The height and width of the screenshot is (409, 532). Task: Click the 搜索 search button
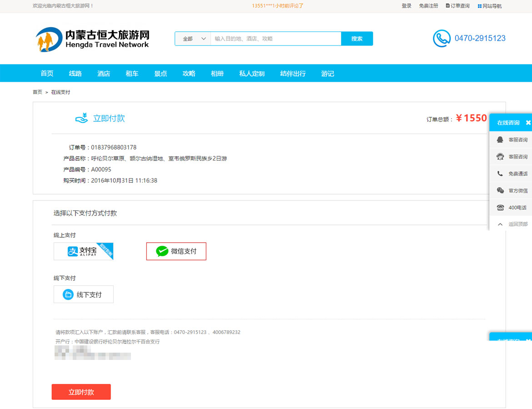tap(357, 39)
